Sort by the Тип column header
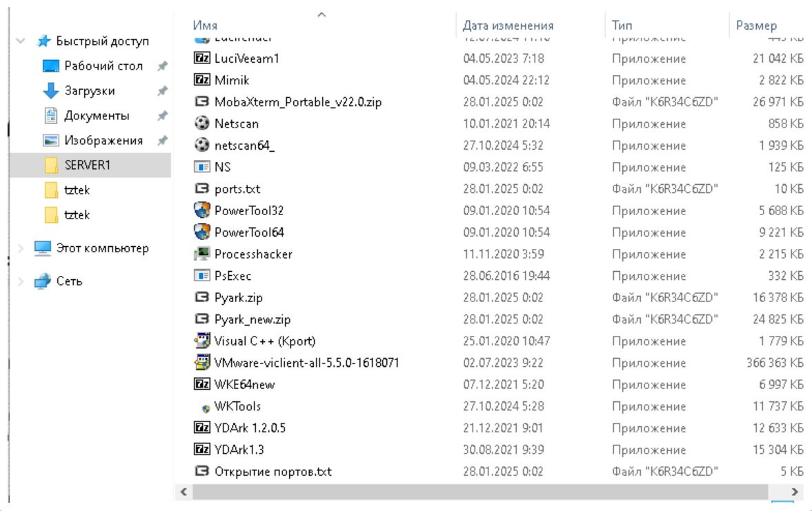This screenshot has height=511, width=812. pos(622,26)
